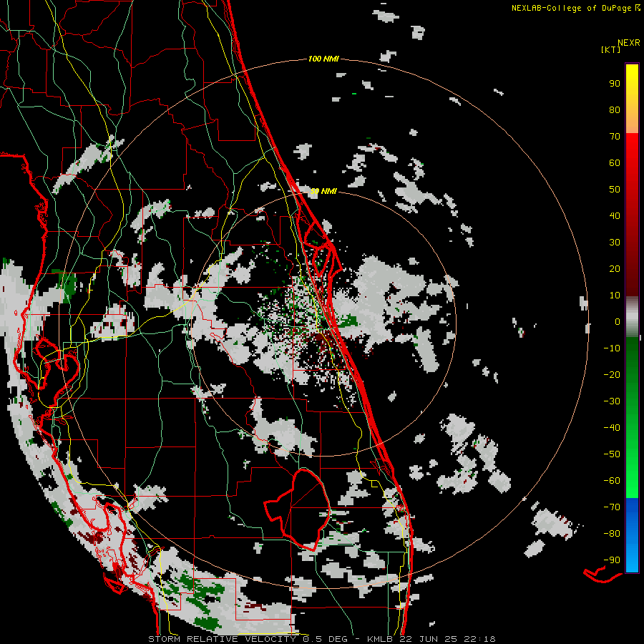The width and height of the screenshot is (644, 644).
Task: Click the STORM RELATIVE VELOCITY caption text
Action: [x=222, y=639]
